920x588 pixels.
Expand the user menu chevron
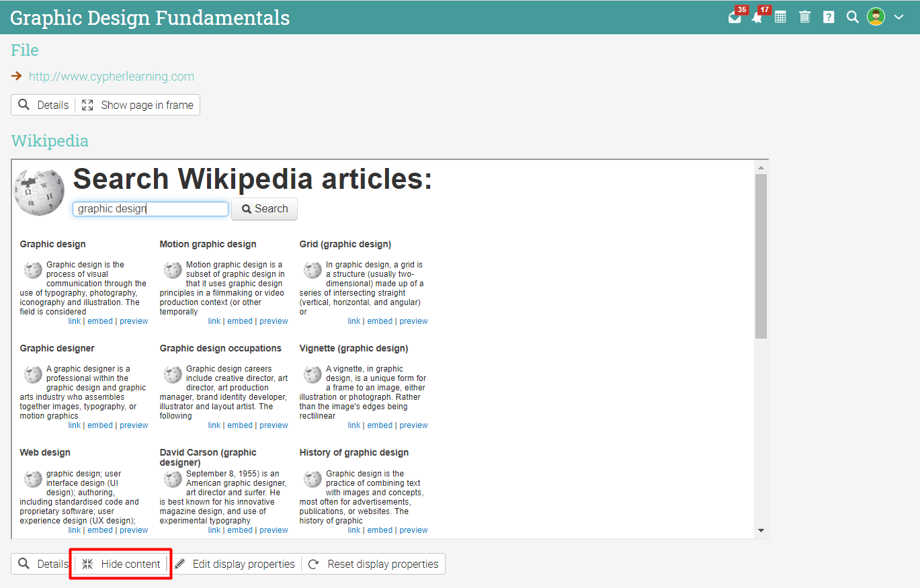pyautogui.click(x=898, y=17)
